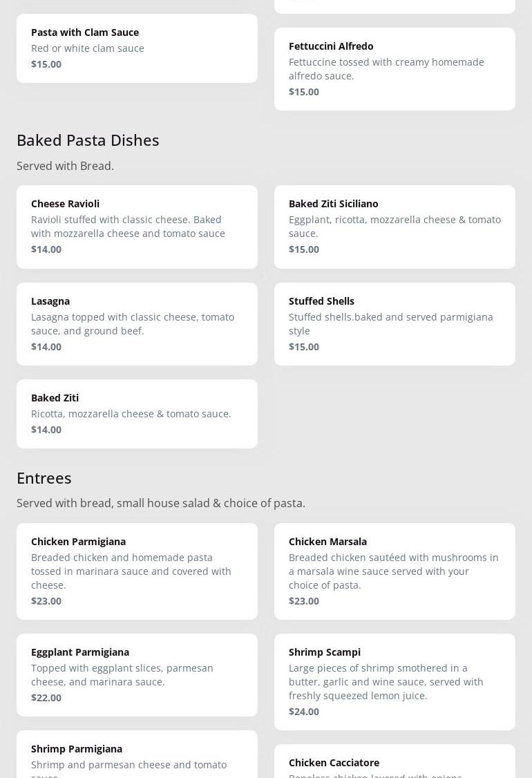Add Cheese Ravioli from Baked Pasta Dishes

coord(137,227)
